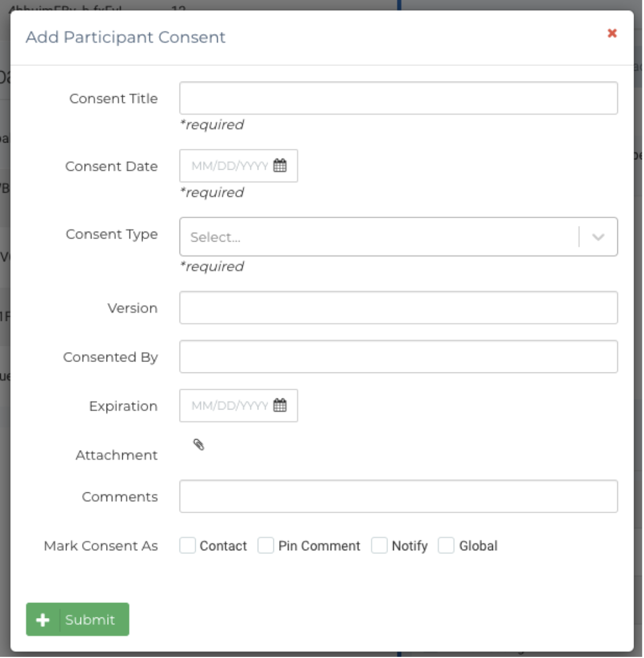Image resolution: width=644 pixels, height=658 pixels.
Task: Enable the Pin Comment checkbox
Action: pyautogui.click(x=266, y=546)
